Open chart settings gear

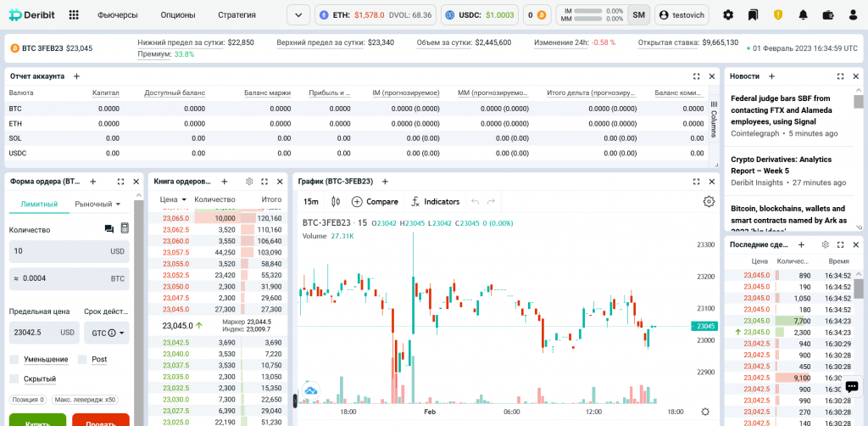tap(709, 201)
